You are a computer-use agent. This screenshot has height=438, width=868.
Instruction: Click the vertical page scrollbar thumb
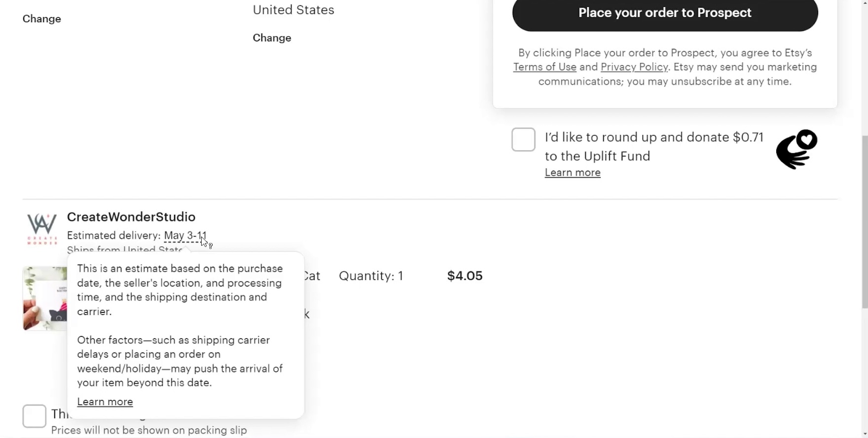(x=864, y=222)
